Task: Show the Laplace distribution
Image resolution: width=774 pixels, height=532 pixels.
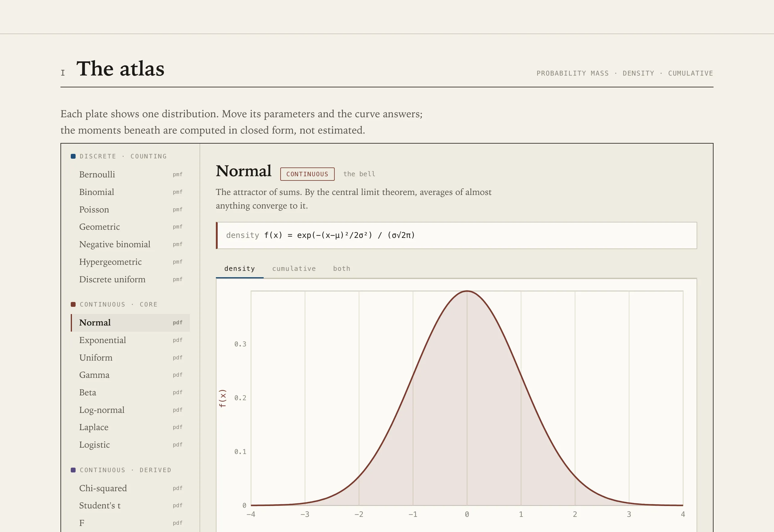Action: point(130,427)
